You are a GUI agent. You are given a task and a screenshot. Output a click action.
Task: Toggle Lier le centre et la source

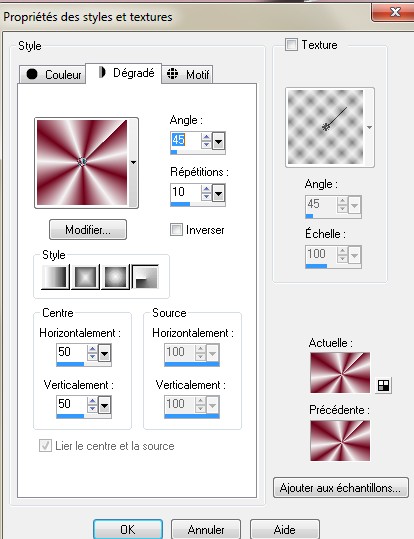click(x=45, y=446)
